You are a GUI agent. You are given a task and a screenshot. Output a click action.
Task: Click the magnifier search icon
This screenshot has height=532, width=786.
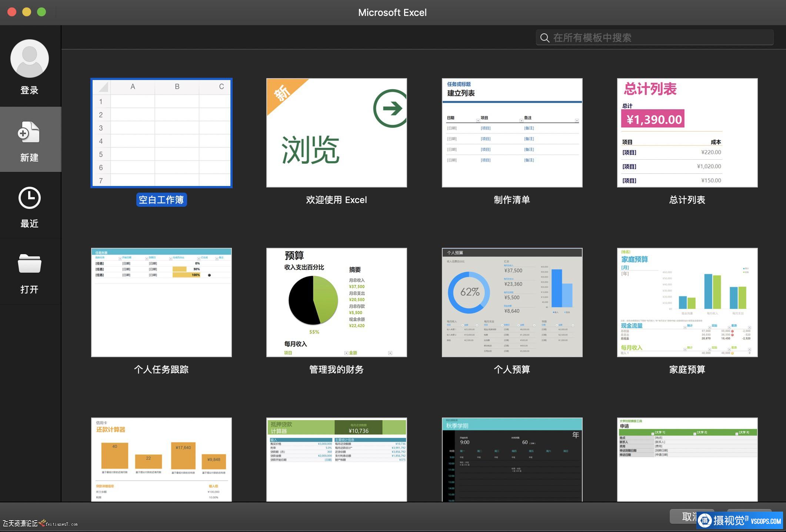click(544, 38)
